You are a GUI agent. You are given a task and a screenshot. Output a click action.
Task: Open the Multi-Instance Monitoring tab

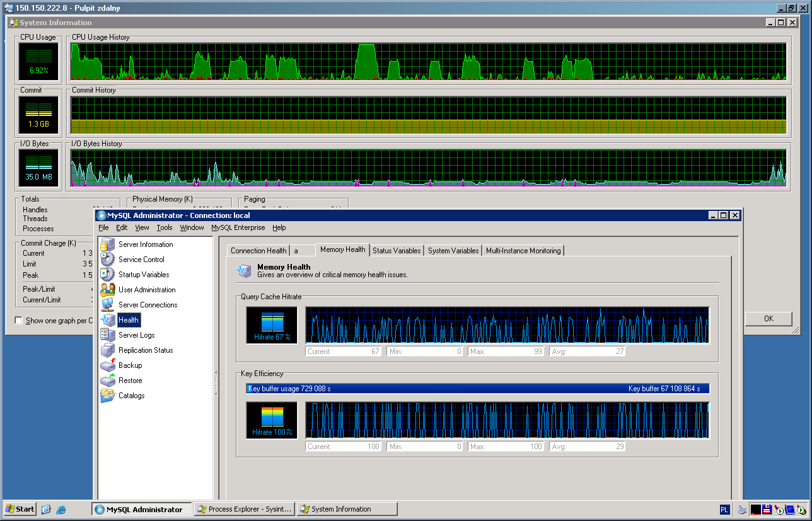pos(523,251)
